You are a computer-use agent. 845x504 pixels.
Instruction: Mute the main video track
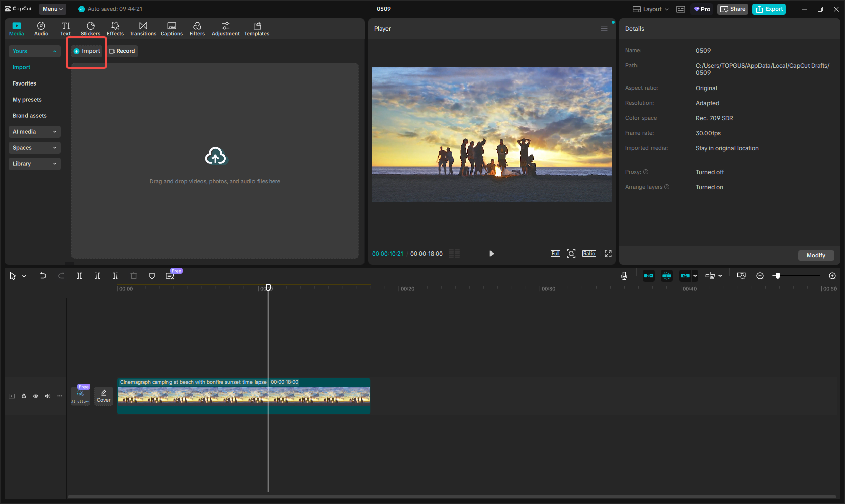click(47, 396)
